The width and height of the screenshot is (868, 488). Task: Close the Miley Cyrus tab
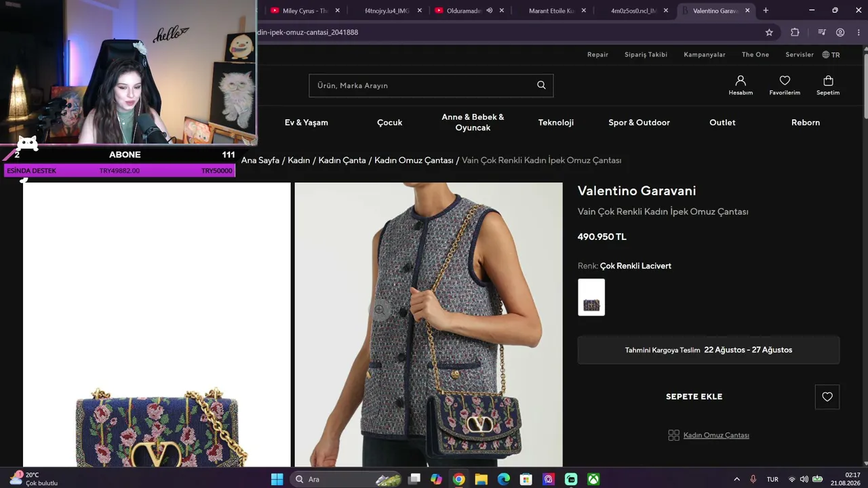click(337, 11)
